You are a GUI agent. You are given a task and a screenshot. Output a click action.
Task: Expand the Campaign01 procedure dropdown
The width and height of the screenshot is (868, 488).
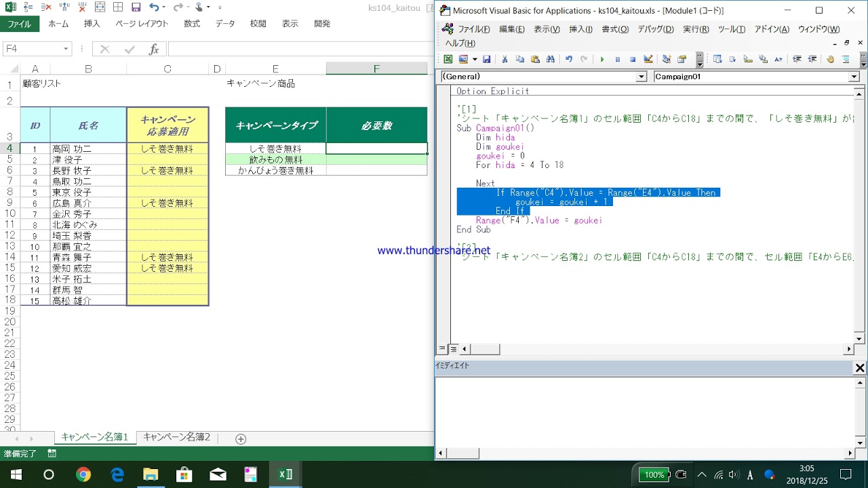pyautogui.click(x=854, y=77)
